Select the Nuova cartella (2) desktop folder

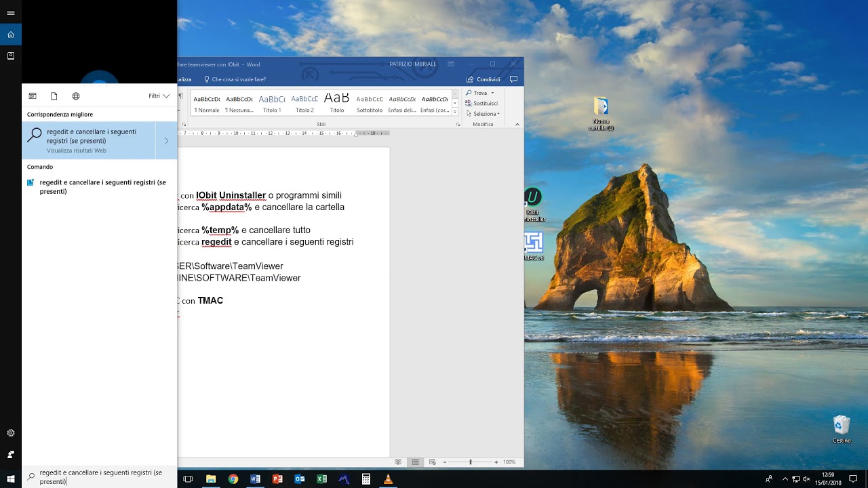[601, 114]
